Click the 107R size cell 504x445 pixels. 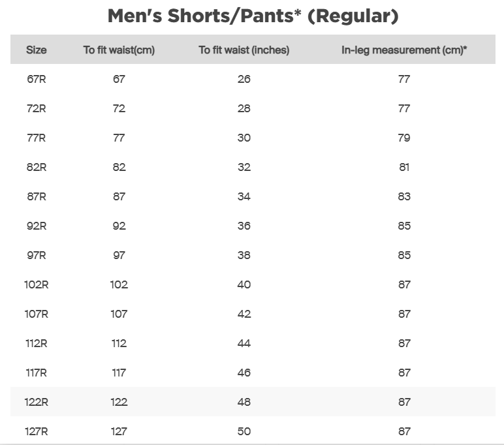(x=37, y=315)
